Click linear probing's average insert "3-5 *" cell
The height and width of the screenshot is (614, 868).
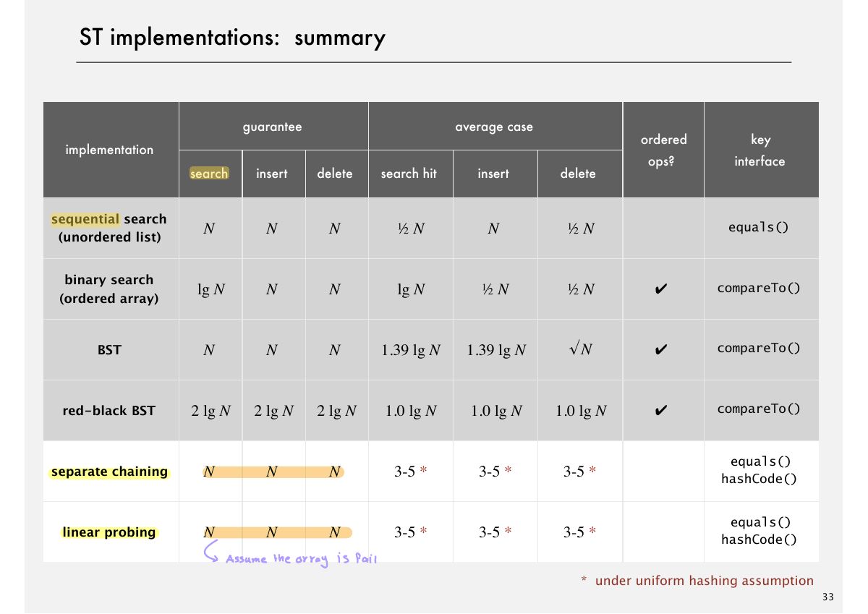(495, 533)
